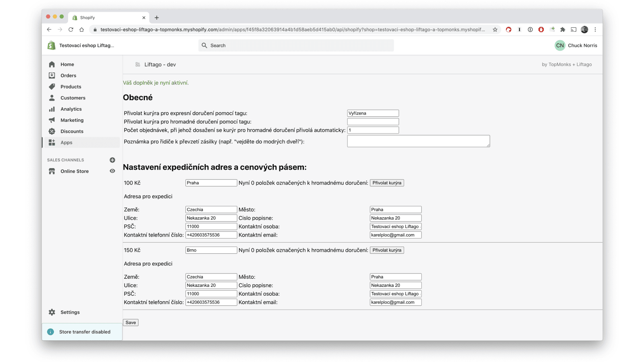Open Discounts badge icon
This screenshot has height=362, width=644.
52,132
